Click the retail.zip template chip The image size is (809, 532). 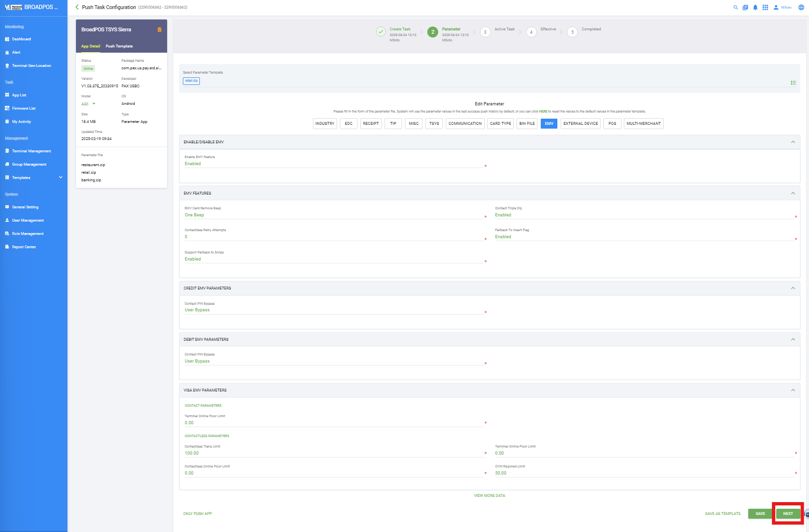(191, 81)
